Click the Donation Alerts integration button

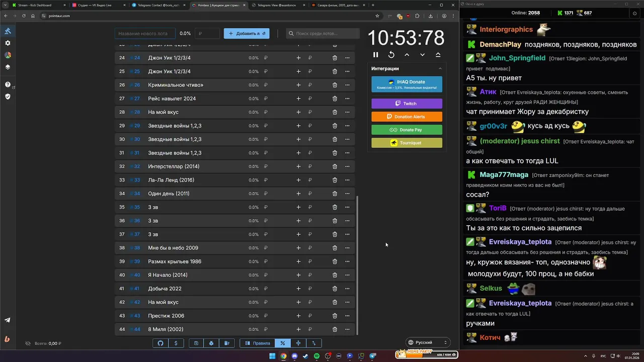click(x=407, y=117)
